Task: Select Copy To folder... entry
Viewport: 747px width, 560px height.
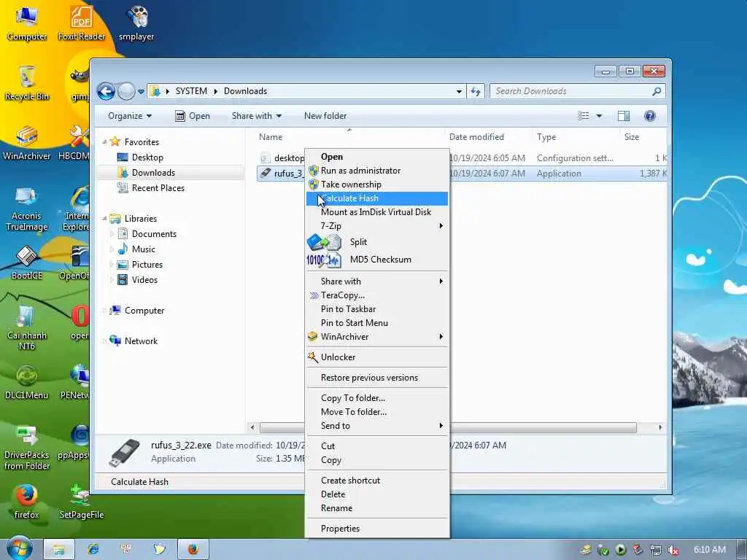Action: [377, 398]
